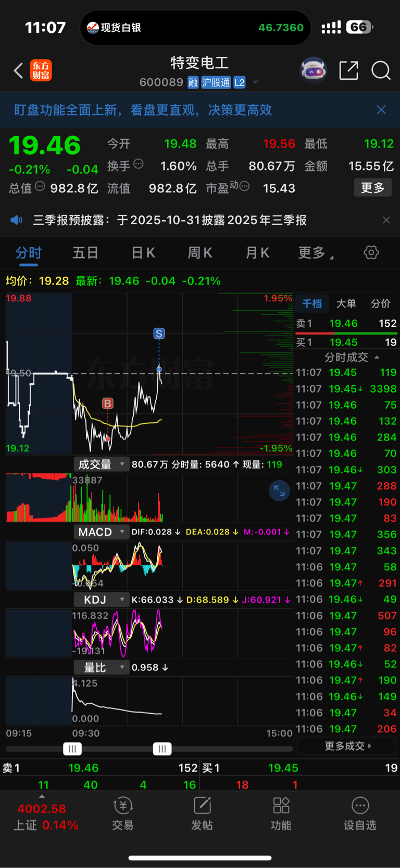Expand the 上证 index bar arrow
The image size is (400, 868).
coord(42,797)
